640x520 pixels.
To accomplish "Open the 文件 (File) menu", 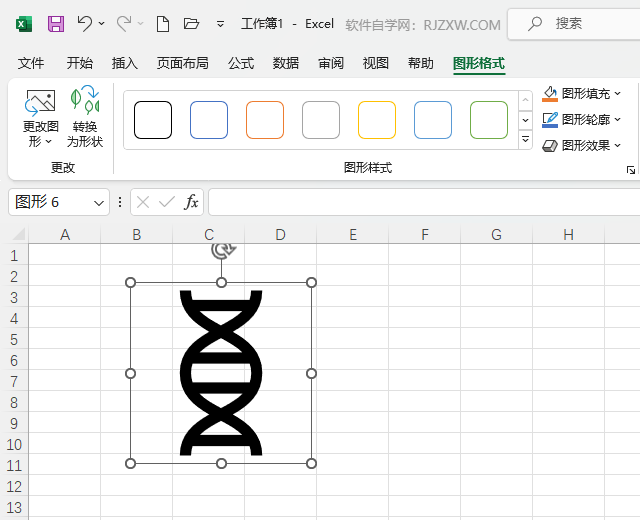I will pos(32,63).
